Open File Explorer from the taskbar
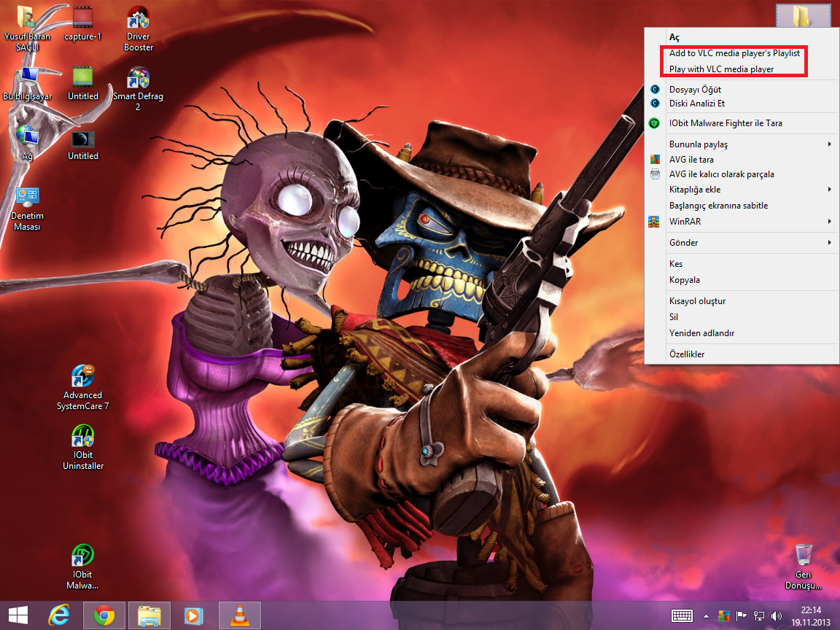The height and width of the screenshot is (630, 840). [149, 615]
